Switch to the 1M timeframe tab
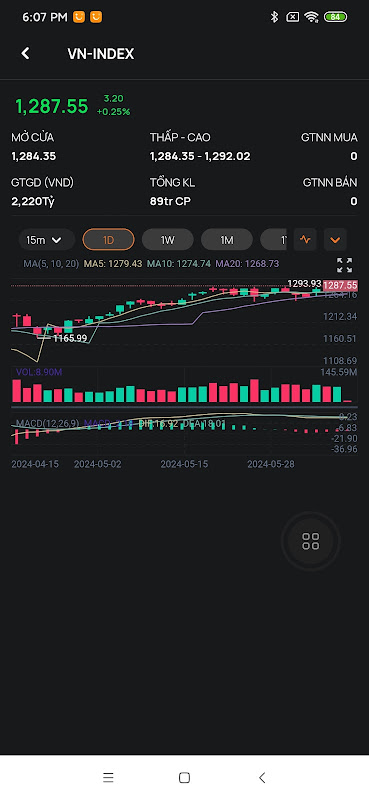Viewport: 369px width, 800px height. coord(227,239)
